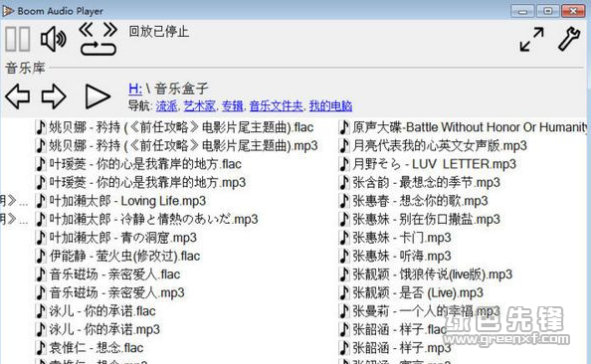Screen dimensions: 591x364
Task: Navigate to 流派 genre link
Action: 166,106
